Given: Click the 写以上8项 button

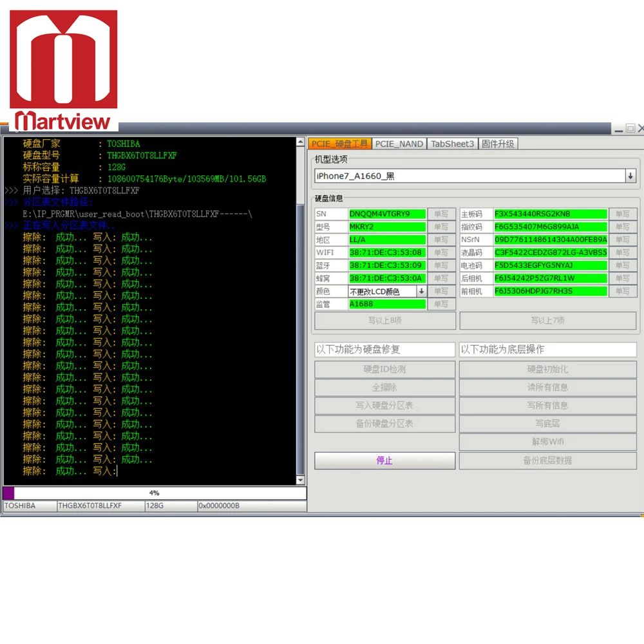Looking at the screenshot, I should point(385,320).
